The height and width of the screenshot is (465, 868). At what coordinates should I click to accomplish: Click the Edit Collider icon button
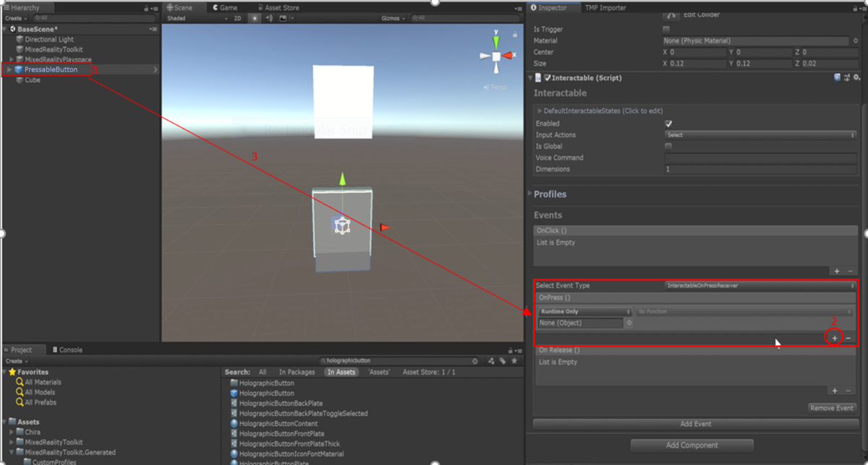point(671,14)
